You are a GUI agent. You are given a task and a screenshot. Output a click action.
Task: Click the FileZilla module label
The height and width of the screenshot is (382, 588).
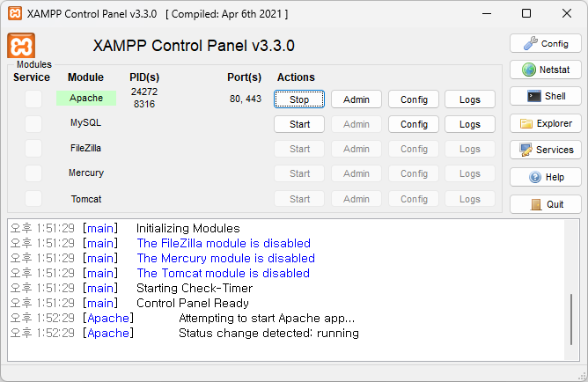[86, 148]
